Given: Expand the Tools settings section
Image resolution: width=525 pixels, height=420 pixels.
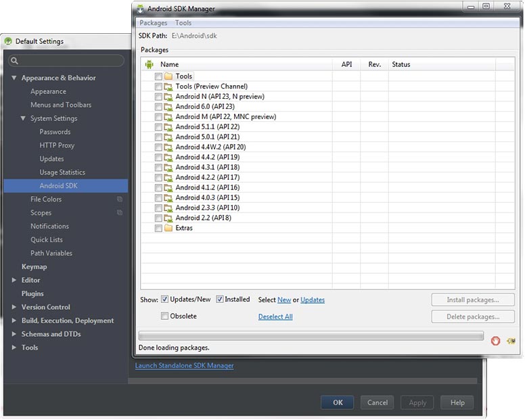Looking at the screenshot, I should coord(14,348).
